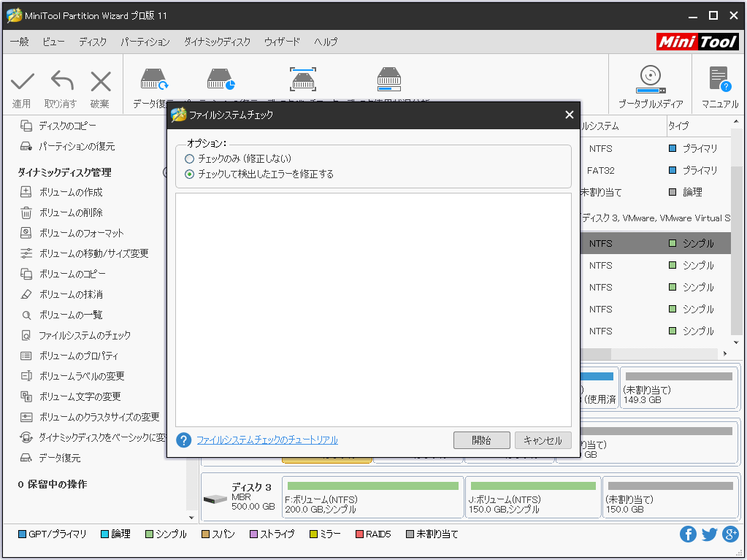
Task: Click Partition Recovery (パーティションの復元) in sidebar
Action: 67,146
